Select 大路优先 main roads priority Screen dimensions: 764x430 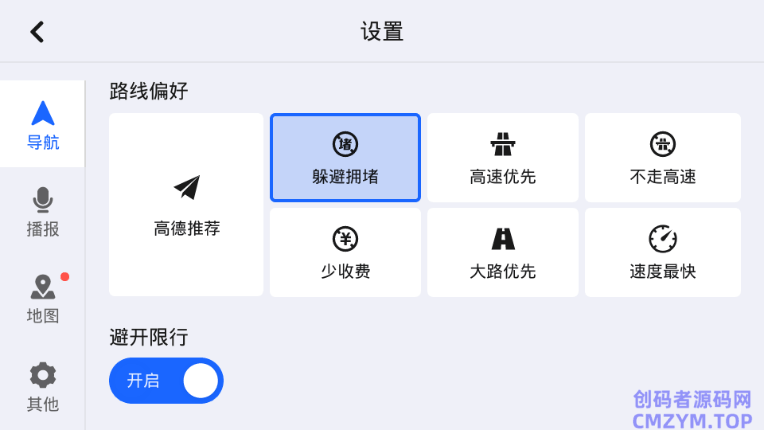point(502,252)
